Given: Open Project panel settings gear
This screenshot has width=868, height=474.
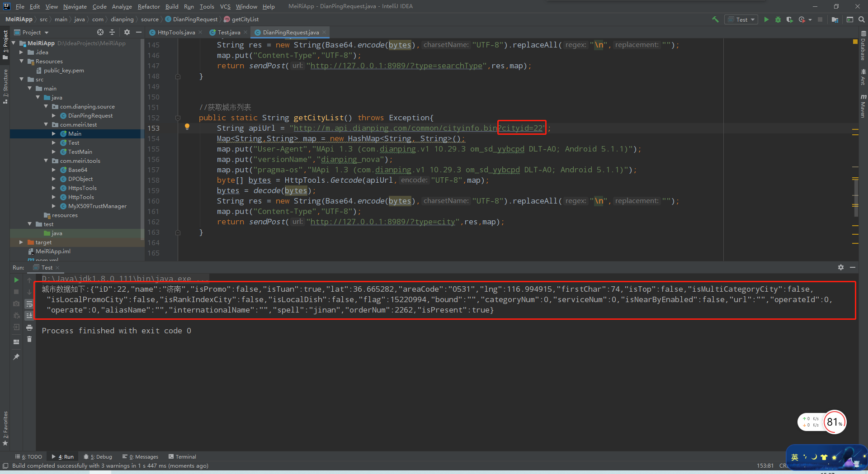Looking at the screenshot, I should coord(127,32).
